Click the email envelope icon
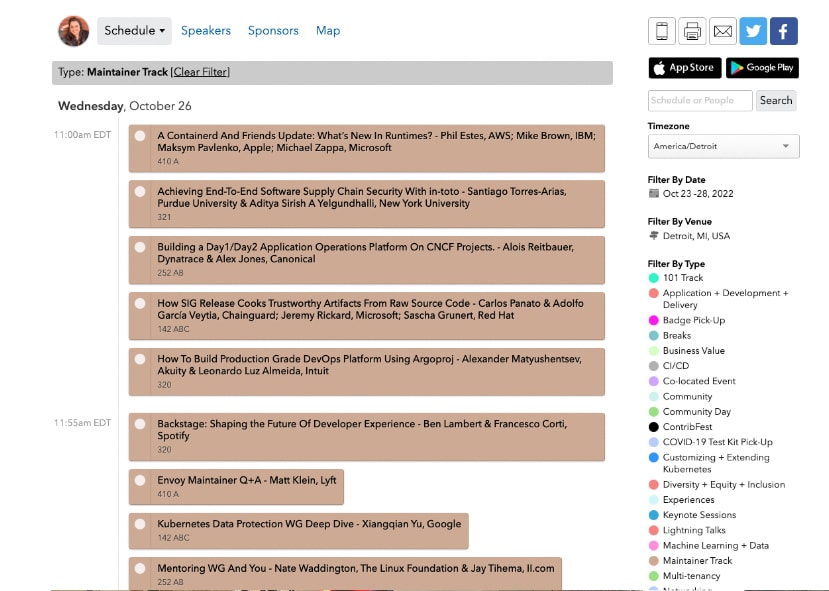This screenshot has height=591, width=829. coord(723,31)
